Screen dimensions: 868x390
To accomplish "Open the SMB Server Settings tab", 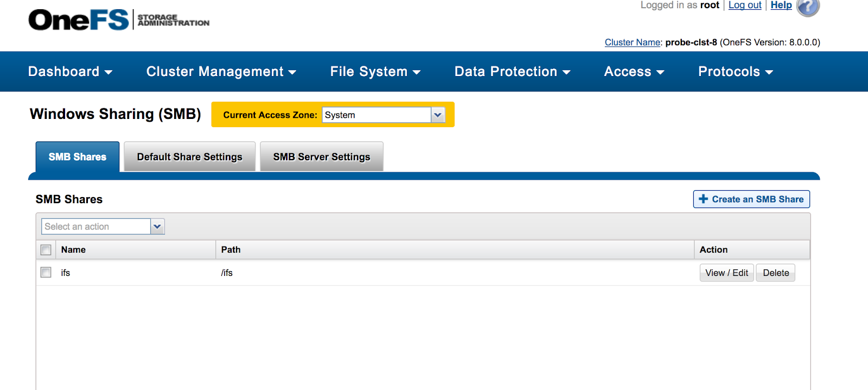I will pos(322,157).
